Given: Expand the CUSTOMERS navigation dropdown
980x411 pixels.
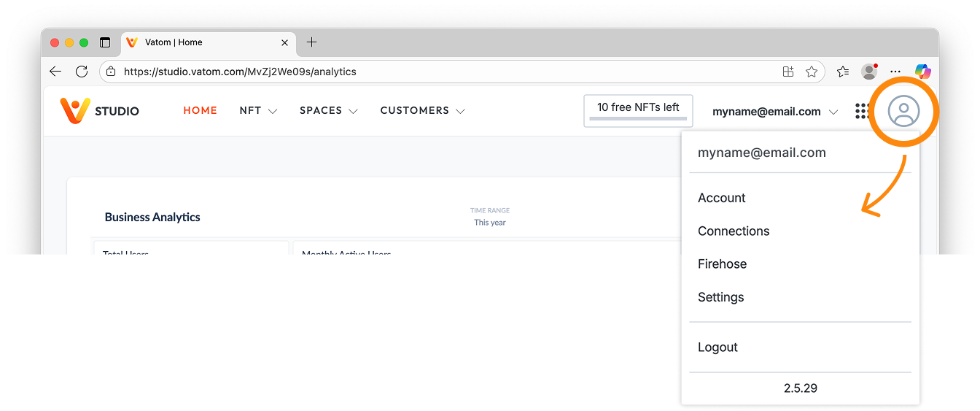Looking at the screenshot, I should [x=423, y=111].
